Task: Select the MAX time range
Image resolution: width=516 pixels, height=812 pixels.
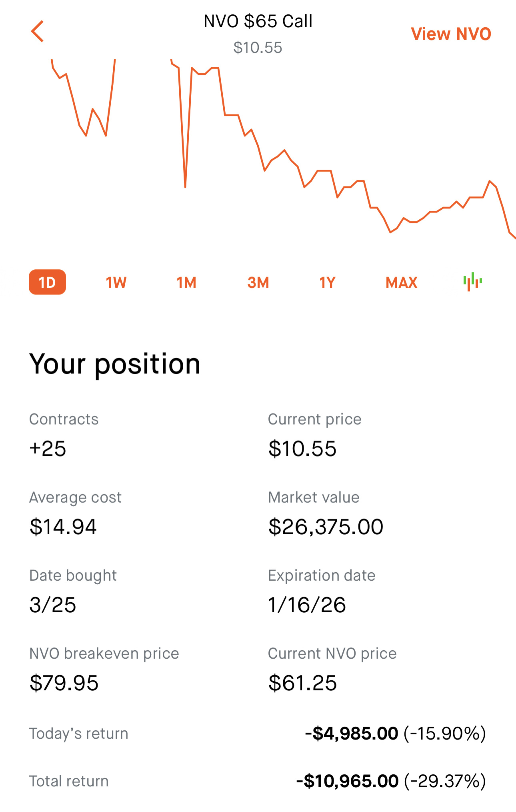Action: tap(401, 283)
